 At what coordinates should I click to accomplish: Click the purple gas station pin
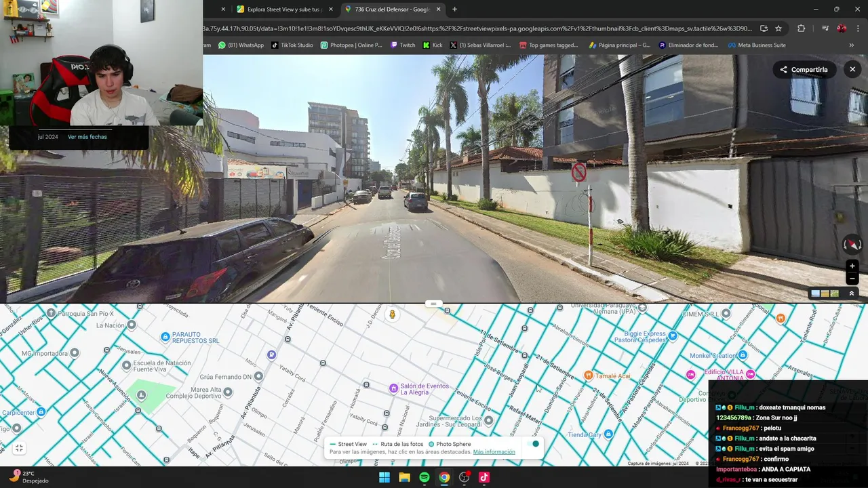point(271,354)
